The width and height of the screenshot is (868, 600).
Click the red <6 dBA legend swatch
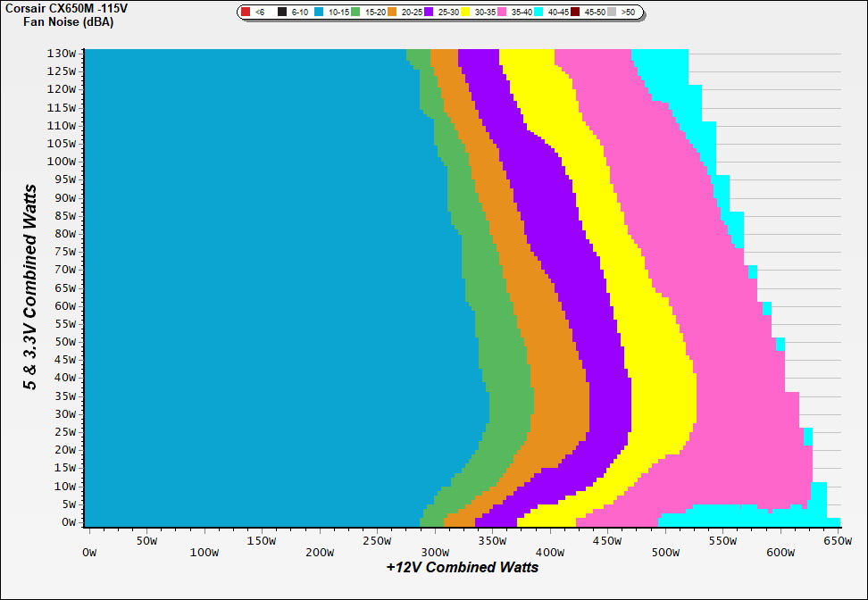(x=246, y=12)
